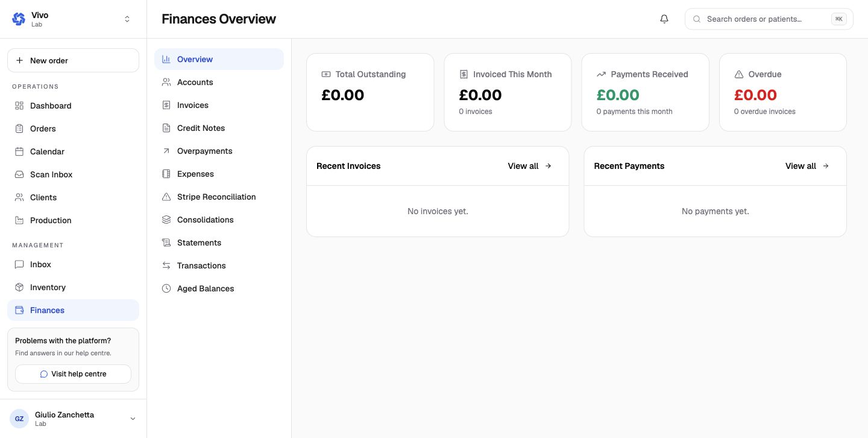868x438 pixels.
Task: Click the Credit Notes document icon
Action: click(166, 128)
